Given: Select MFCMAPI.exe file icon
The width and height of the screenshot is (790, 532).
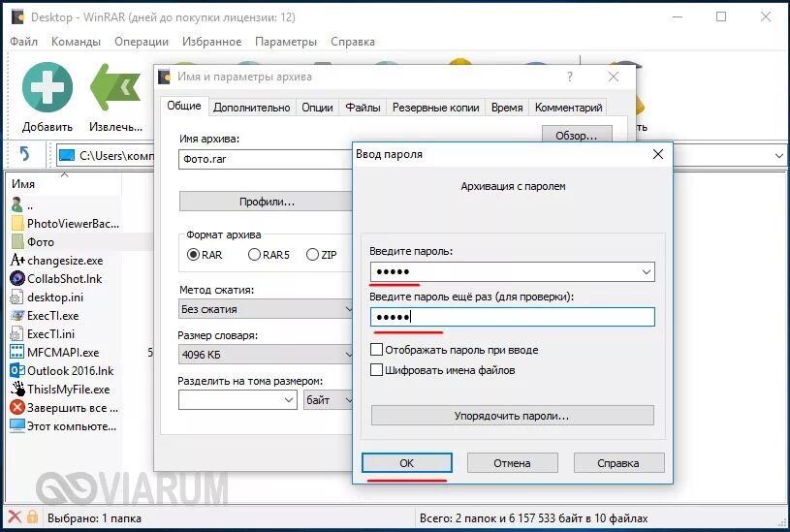Looking at the screenshot, I should pos(17,352).
